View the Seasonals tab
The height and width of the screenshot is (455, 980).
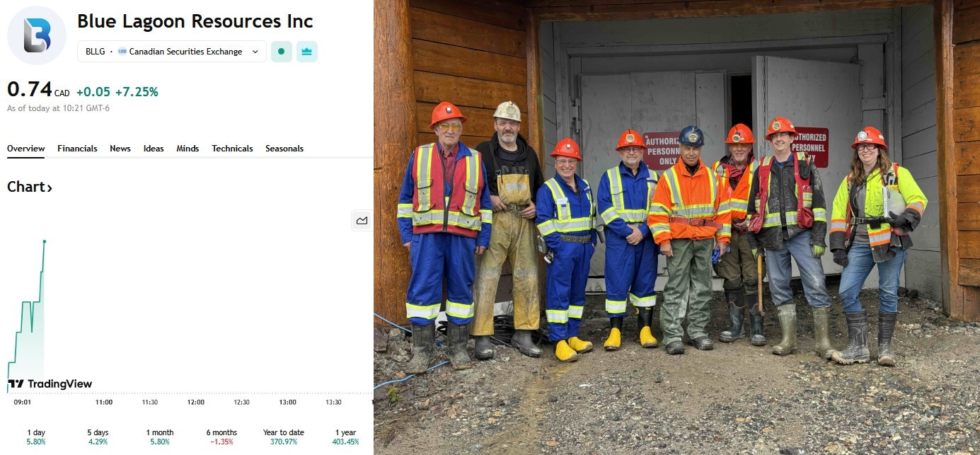(284, 149)
